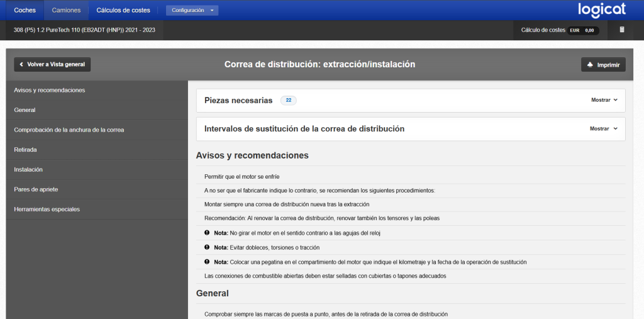Click the warning icon beside the 'Evitar dobleces' note
This screenshot has height=319, width=644.
click(207, 247)
